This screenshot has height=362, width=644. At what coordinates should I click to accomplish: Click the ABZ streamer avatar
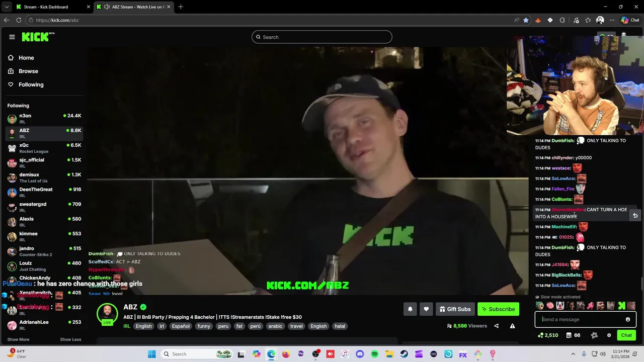click(107, 314)
